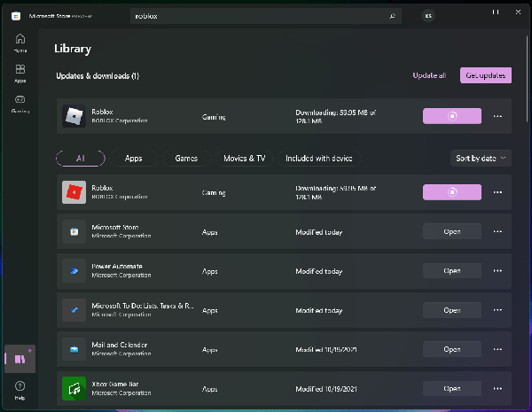Image resolution: width=532 pixels, height=412 pixels.
Task: Open Xbox Game Bar
Action: click(452, 389)
